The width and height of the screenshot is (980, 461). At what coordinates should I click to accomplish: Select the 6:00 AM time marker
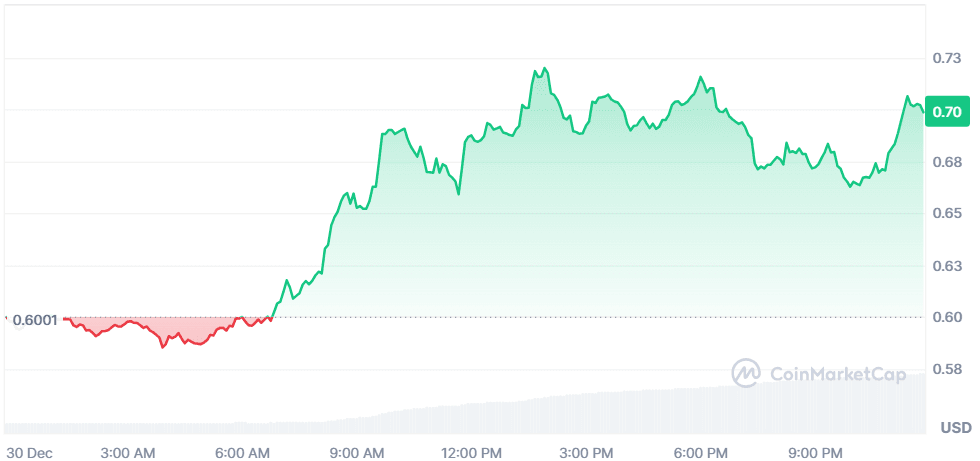[x=244, y=452]
